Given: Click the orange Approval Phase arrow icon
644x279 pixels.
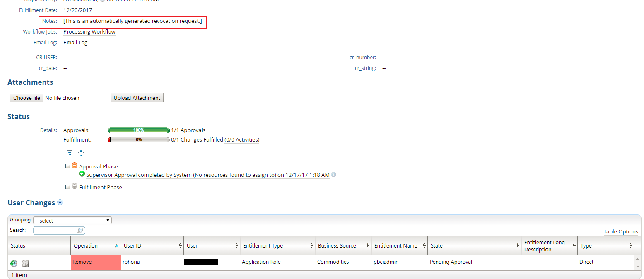Looking at the screenshot, I should [75, 166].
